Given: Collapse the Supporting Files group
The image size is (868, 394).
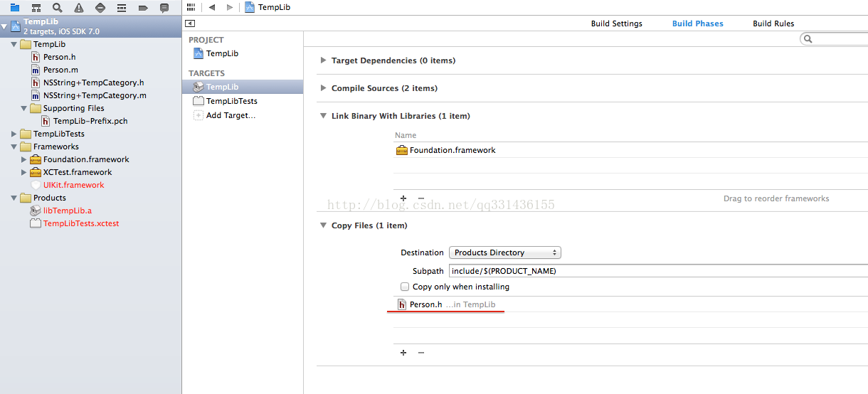Looking at the screenshot, I should click(x=24, y=108).
